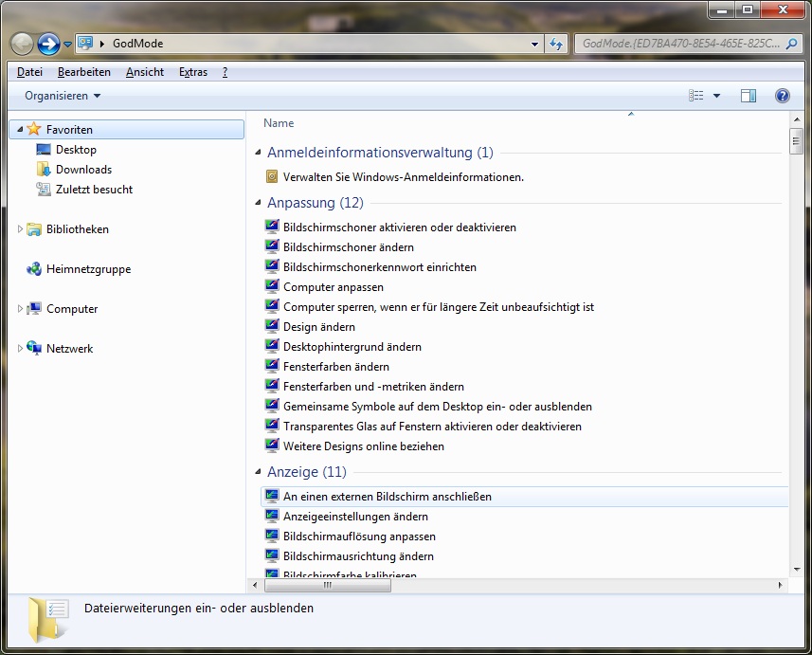Viewport: 812px width, 655px height.
Task: Open the ? help menu
Action: 225,72
